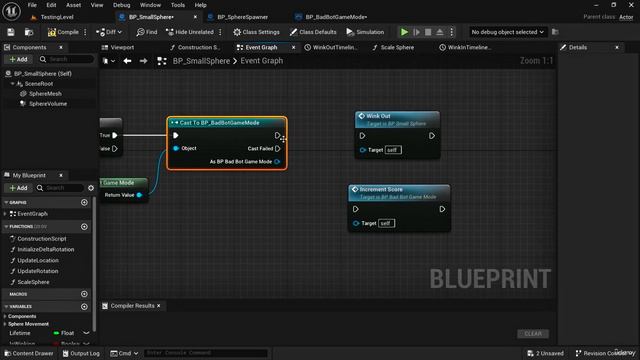The image size is (640, 360).
Task: Open play mode options three-dot menu
Action: pyautogui.click(x=451, y=32)
